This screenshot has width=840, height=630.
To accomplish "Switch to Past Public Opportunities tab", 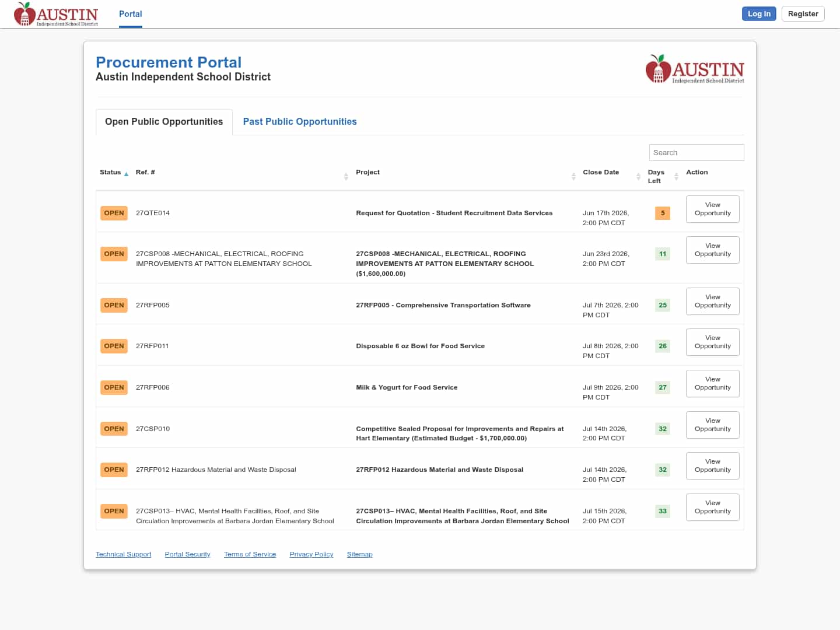I will coord(300,121).
